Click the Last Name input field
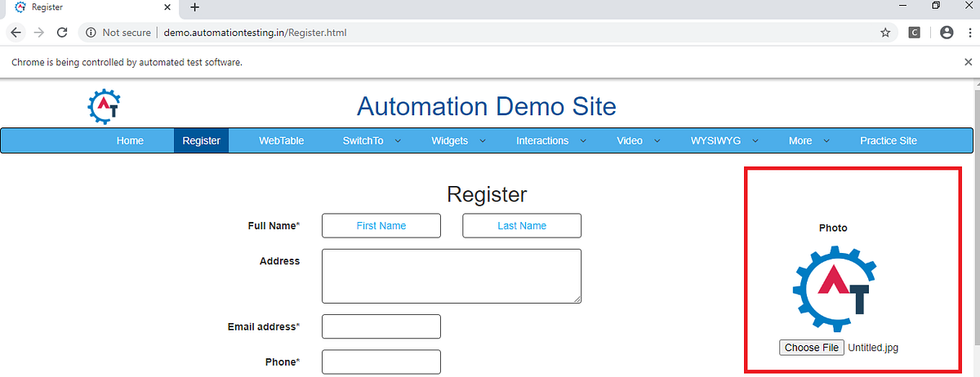 tap(522, 225)
